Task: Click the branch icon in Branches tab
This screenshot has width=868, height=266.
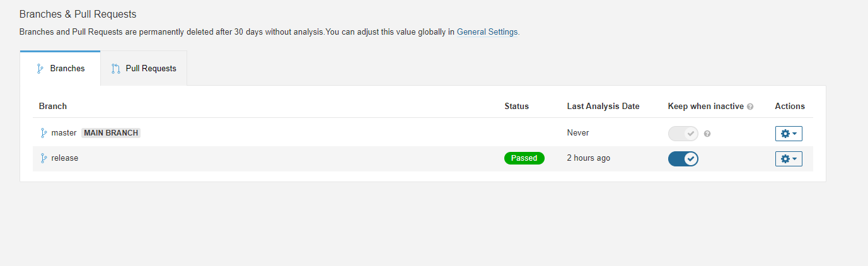Action: [x=40, y=68]
